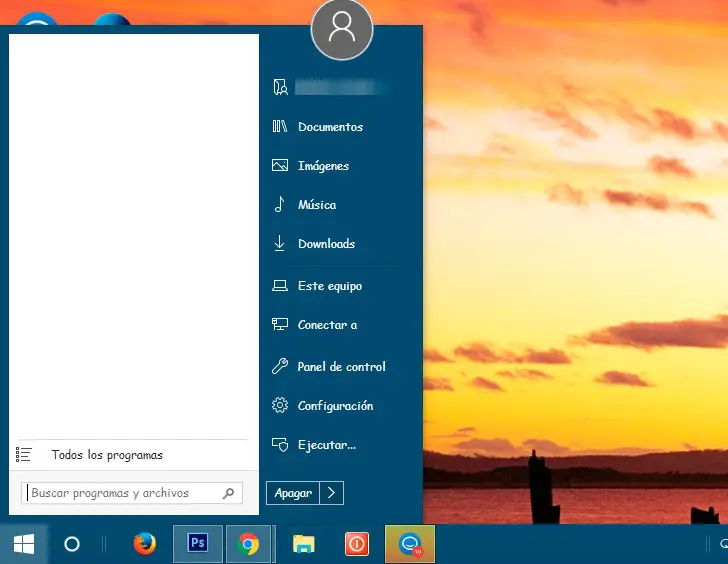Click the Downloads arrow icon

(x=280, y=243)
